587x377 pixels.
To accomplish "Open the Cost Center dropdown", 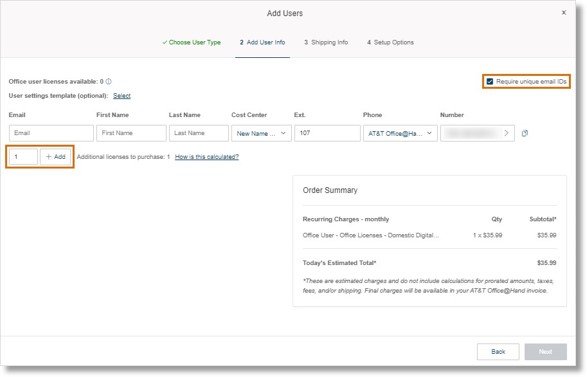I will (x=261, y=133).
